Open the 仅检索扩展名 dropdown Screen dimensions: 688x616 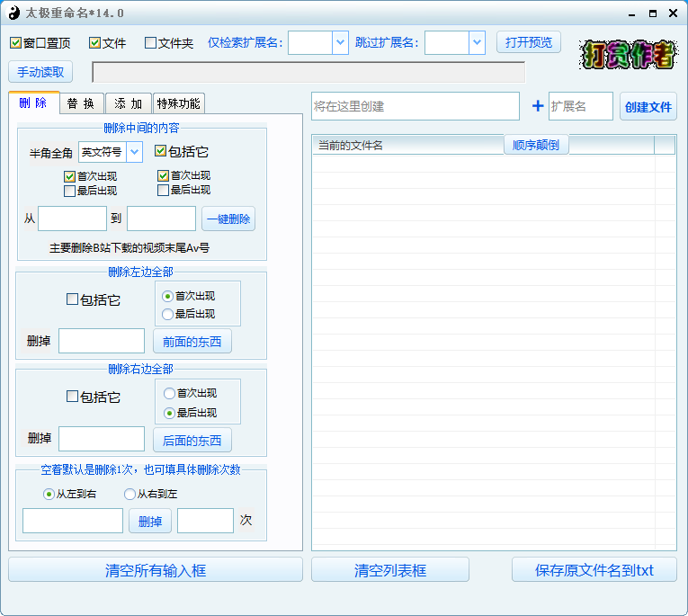[x=340, y=42]
